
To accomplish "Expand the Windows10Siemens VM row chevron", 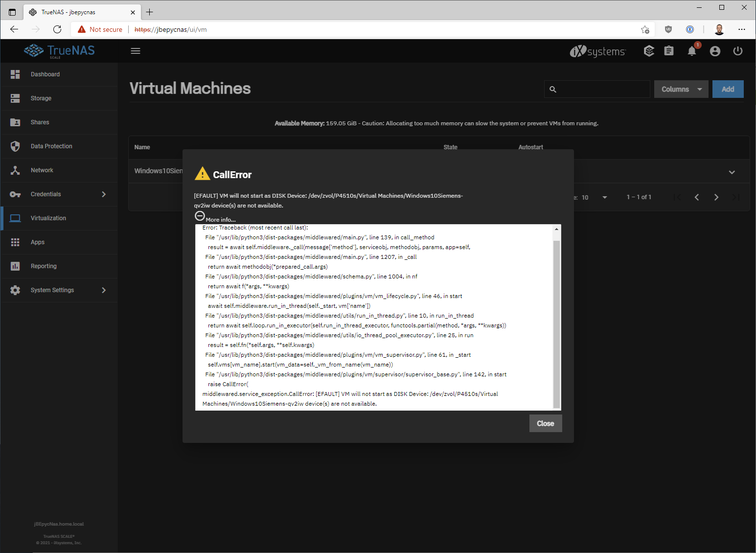I will [x=732, y=172].
